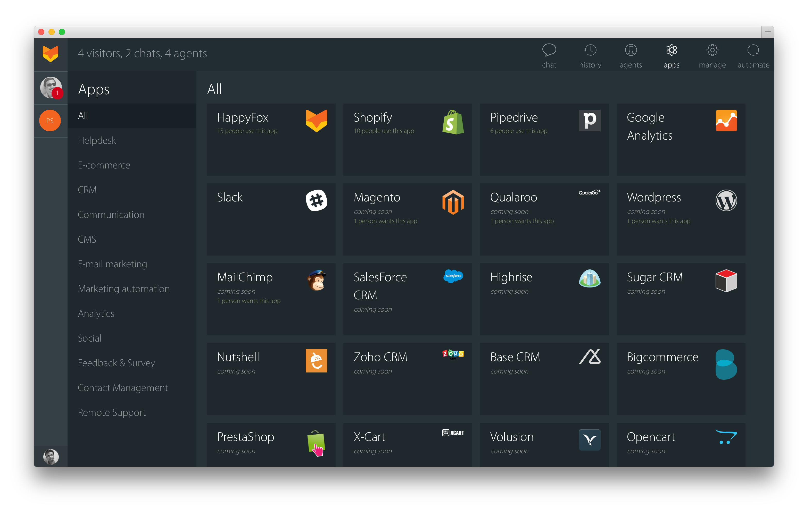Image resolution: width=812 pixels, height=509 pixels.
Task: Select the Helpdesk category
Action: click(97, 140)
